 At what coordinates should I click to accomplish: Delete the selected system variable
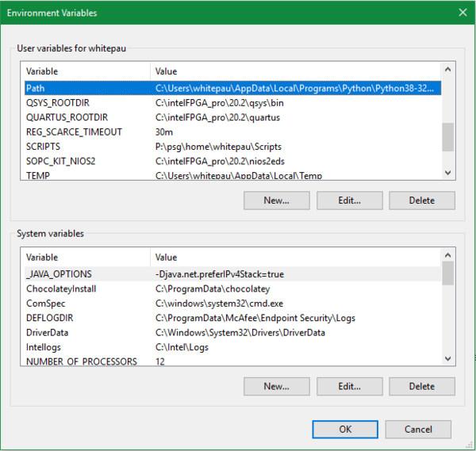point(421,386)
